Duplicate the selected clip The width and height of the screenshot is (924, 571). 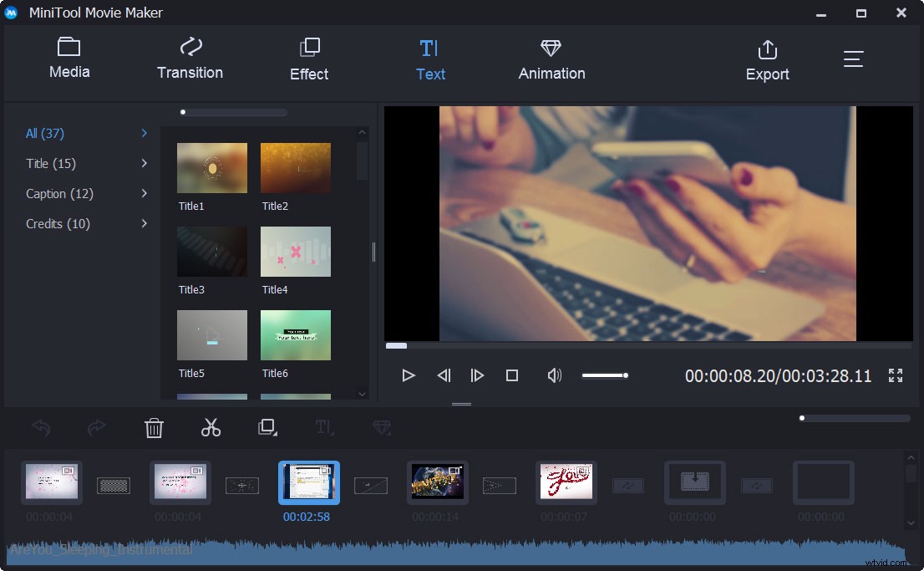pos(267,427)
